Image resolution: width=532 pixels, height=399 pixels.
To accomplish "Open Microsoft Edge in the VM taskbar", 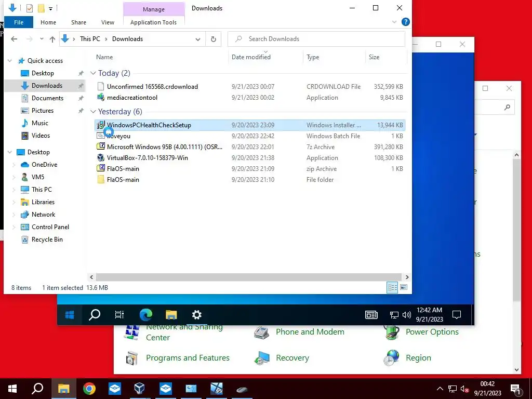I will coord(145,315).
